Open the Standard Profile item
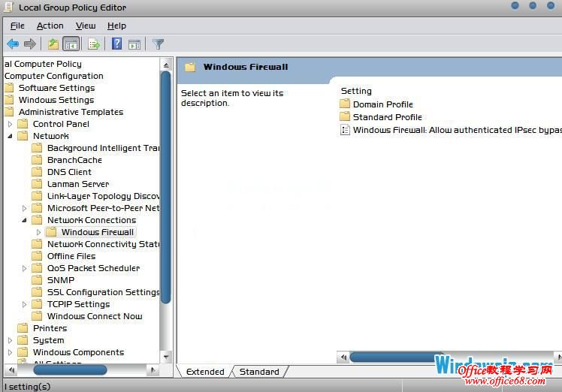 387,117
